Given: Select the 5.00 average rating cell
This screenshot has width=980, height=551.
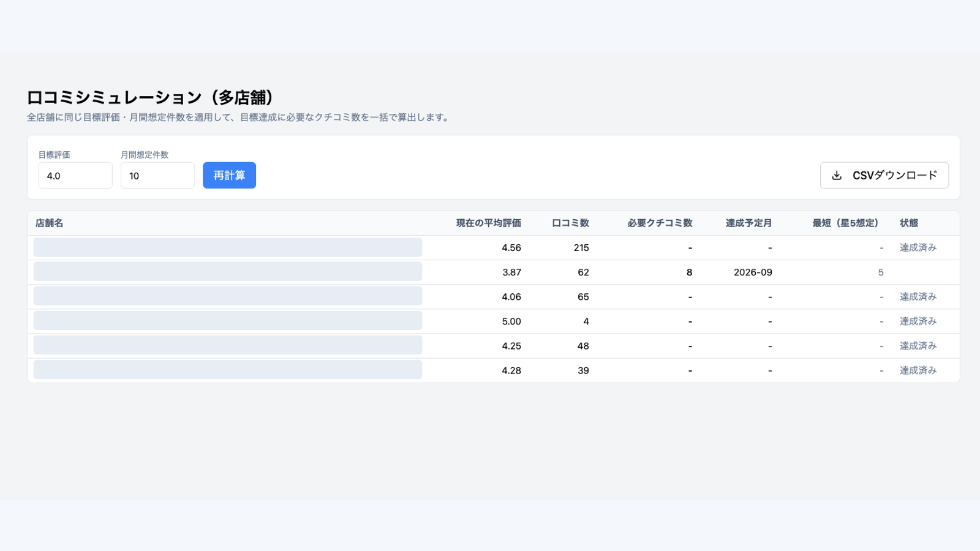Looking at the screenshot, I should 511,321.
